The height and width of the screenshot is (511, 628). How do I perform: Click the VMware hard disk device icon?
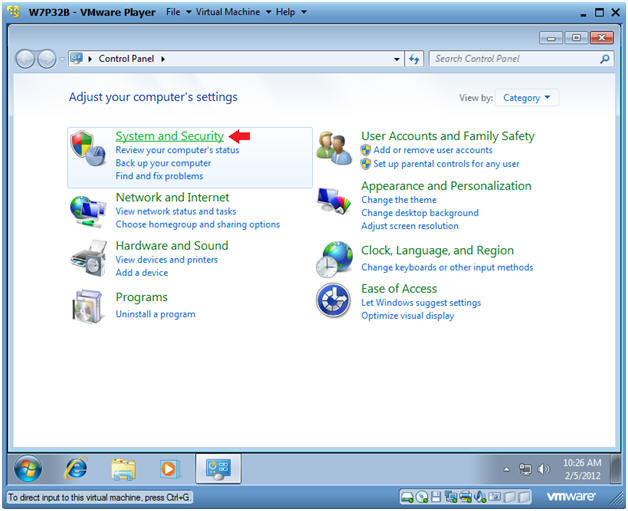coord(407,497)
